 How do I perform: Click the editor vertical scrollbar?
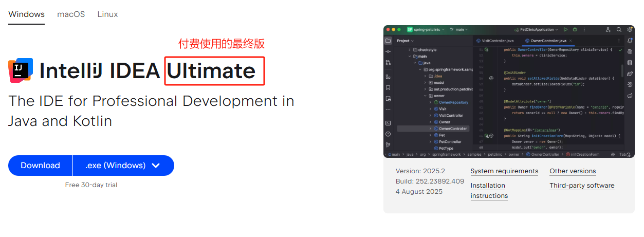pos(622,72)
